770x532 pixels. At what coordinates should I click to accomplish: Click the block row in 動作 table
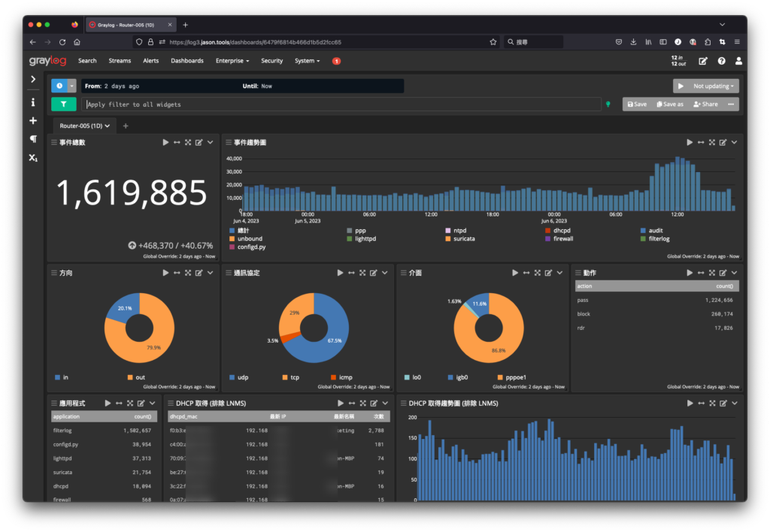tap(656, 314)
